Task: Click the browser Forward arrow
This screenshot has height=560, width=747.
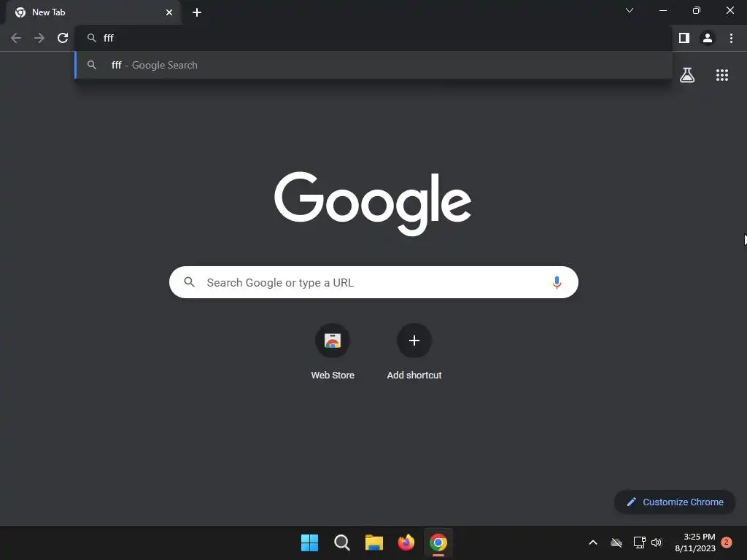Action: tap(39, 38)
